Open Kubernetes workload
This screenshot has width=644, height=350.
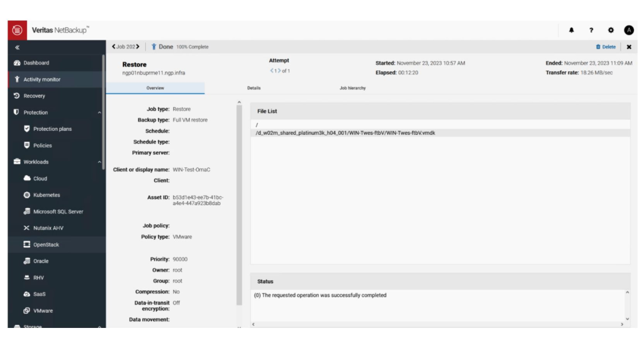click(x=47, y=195)
